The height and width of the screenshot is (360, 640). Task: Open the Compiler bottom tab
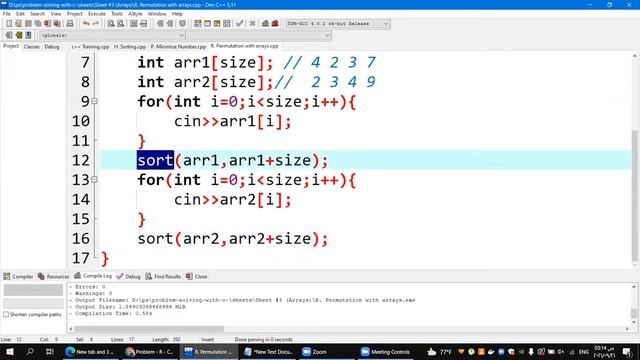(x=18, y=276)
